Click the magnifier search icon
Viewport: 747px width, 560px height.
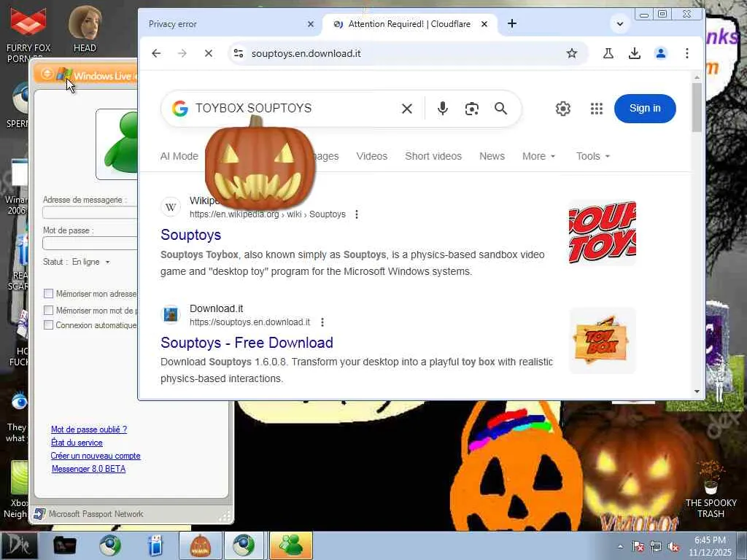coord(500,109)
